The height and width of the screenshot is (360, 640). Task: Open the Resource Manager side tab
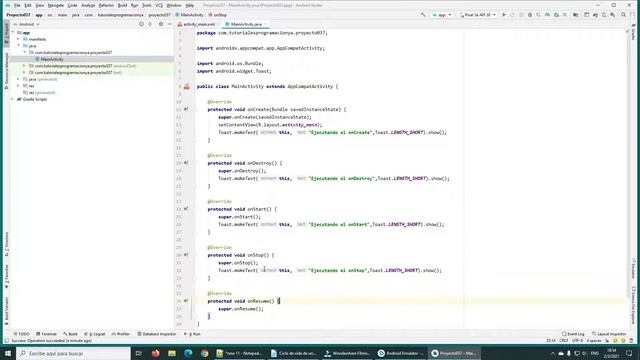click(x=7, y=71)
